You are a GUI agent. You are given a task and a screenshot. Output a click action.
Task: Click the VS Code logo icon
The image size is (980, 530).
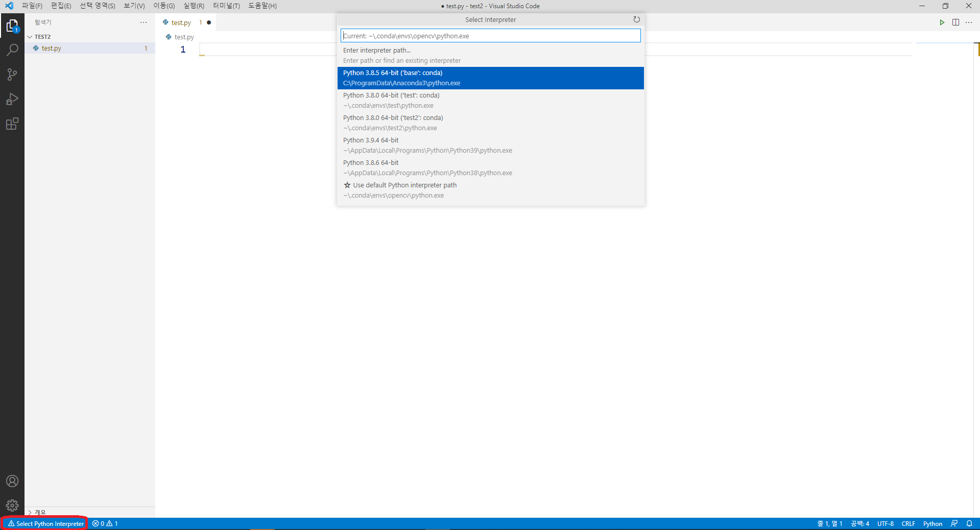[9, 6]
